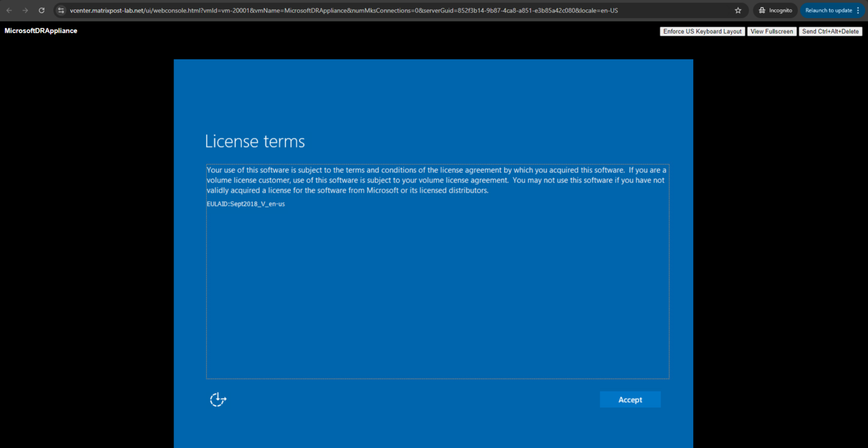Switch console to View Fullscreen
868x448 pixels.
pos(772,31)
